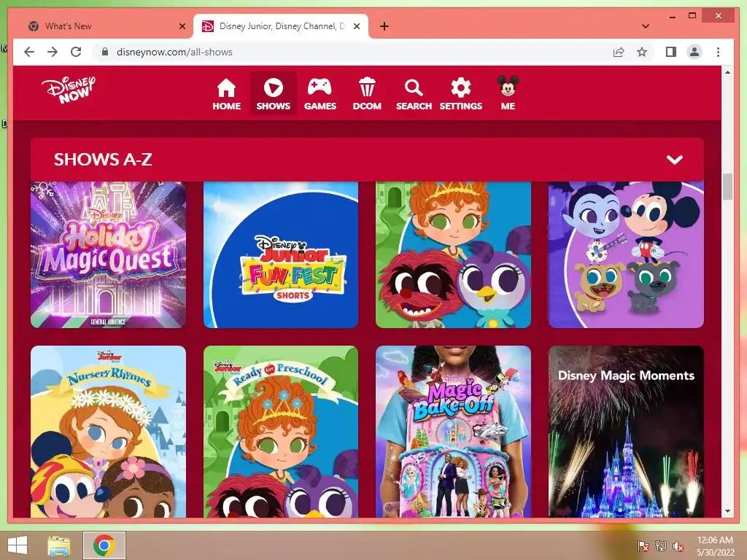Open Nursery Rhymes show tile
This screenshot has width=747, height=560.
click(x=108, y=432)
